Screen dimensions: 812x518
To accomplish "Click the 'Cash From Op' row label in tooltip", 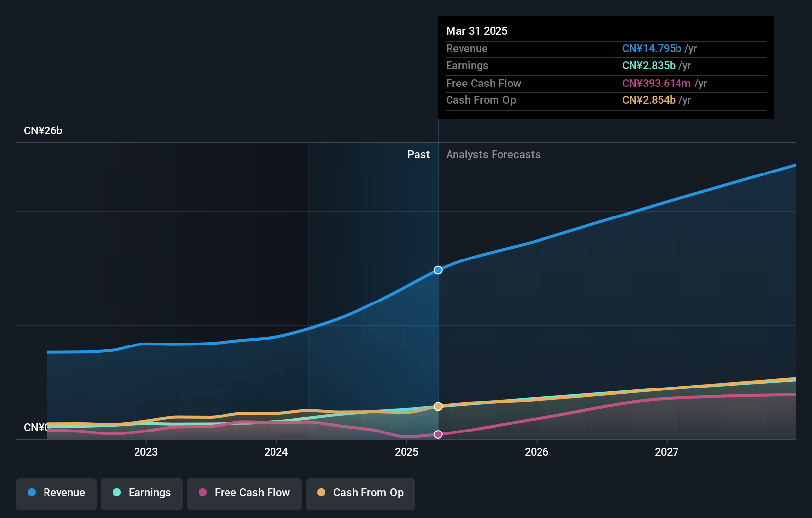I will [x=481, y=100].
